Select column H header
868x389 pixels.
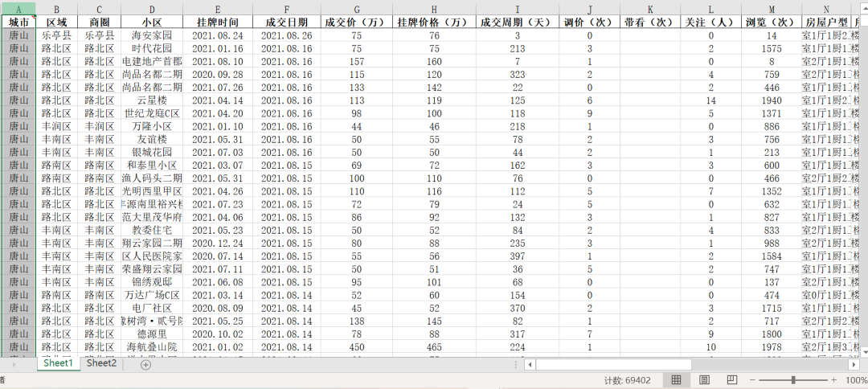click(x=434, y=9)
